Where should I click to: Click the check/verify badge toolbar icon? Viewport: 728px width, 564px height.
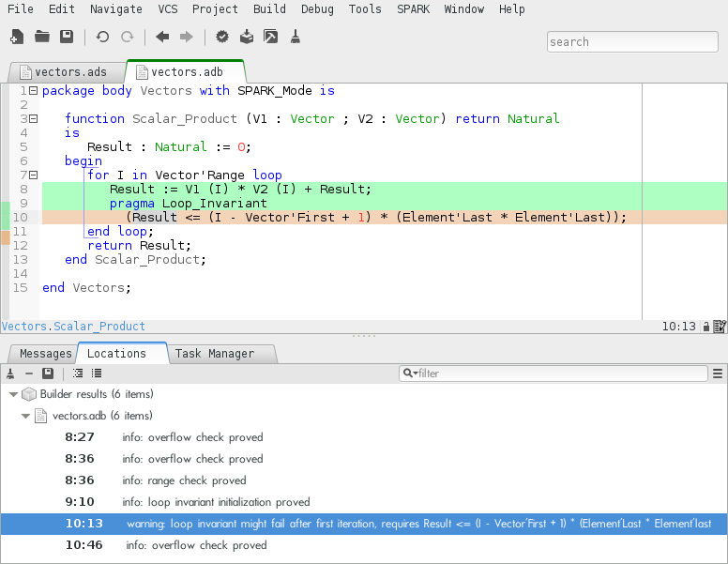pos(222,38)
